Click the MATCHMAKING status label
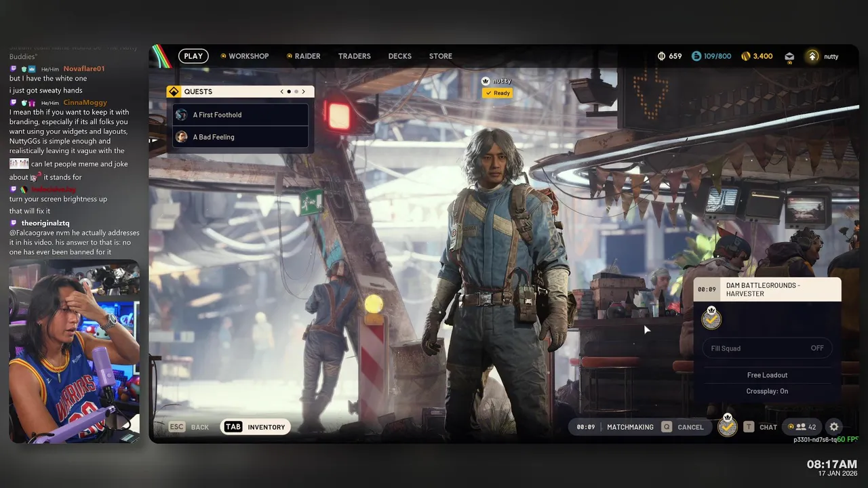 630,427
